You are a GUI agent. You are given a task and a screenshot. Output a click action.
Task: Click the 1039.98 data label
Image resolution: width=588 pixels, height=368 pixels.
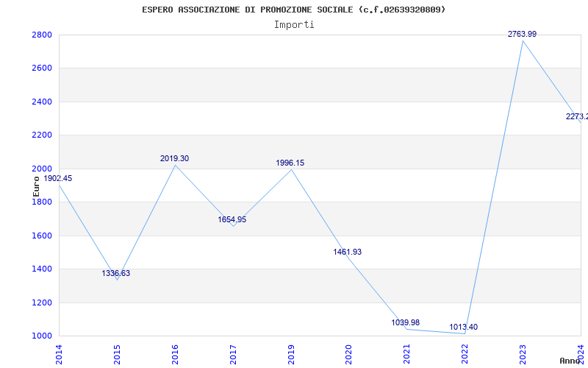[406, 322]
